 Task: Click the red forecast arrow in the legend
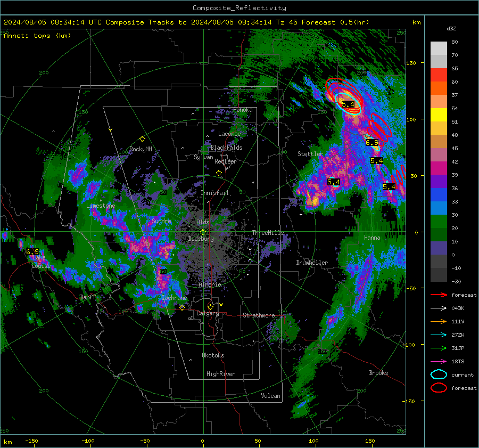(x=439, y=295)
